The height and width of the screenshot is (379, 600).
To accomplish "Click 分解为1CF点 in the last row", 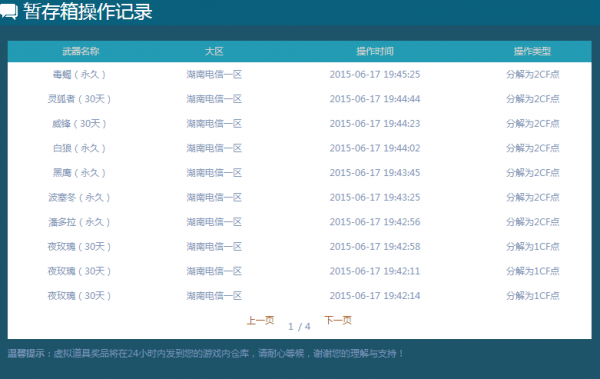I will pos(533,296).
